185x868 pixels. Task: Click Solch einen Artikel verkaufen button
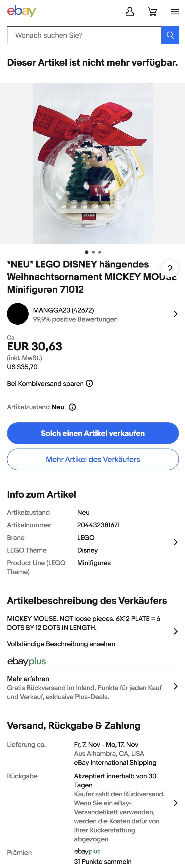93,433
